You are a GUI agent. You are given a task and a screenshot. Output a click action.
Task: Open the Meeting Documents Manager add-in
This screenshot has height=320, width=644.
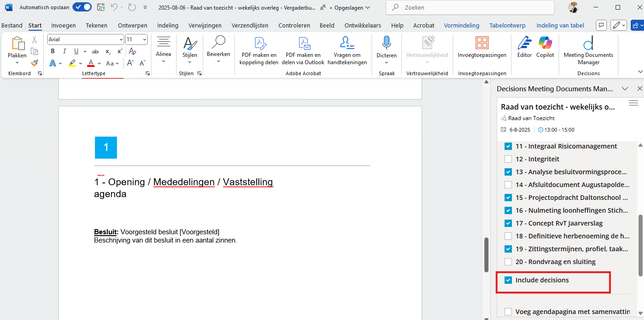click(588, 50)
